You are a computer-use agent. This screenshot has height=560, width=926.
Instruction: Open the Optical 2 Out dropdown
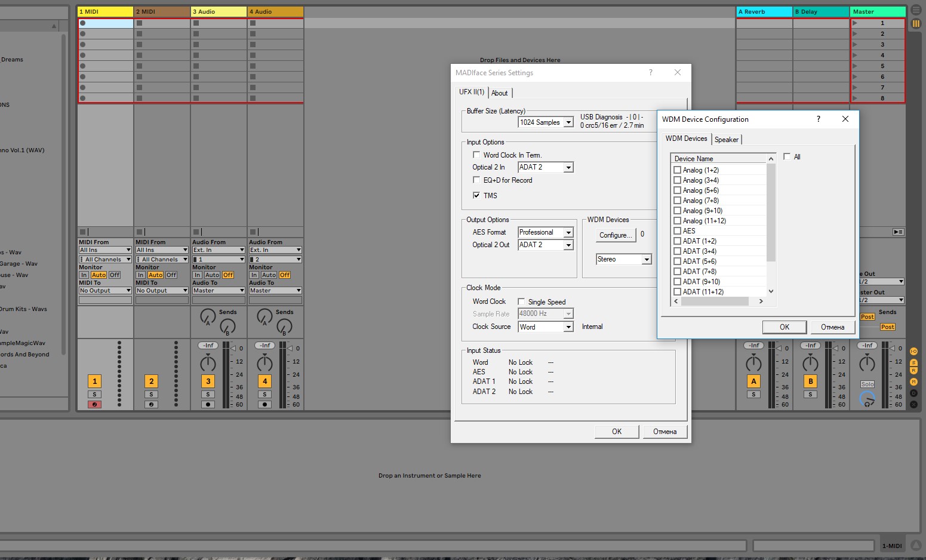[x=546, y=245]
